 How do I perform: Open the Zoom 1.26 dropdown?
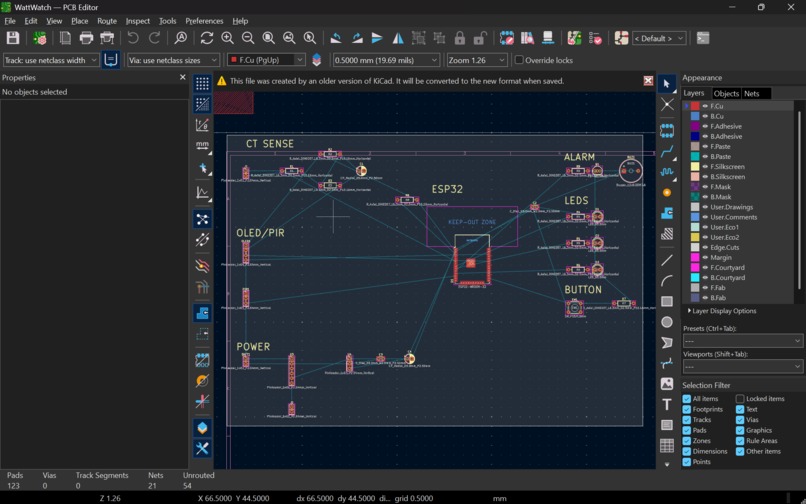[x=477, y=60]
